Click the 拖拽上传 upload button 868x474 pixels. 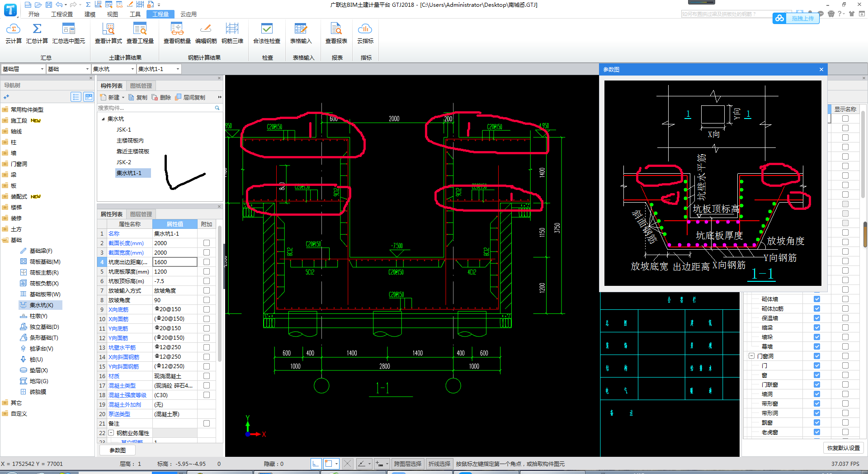pos(797,18)
